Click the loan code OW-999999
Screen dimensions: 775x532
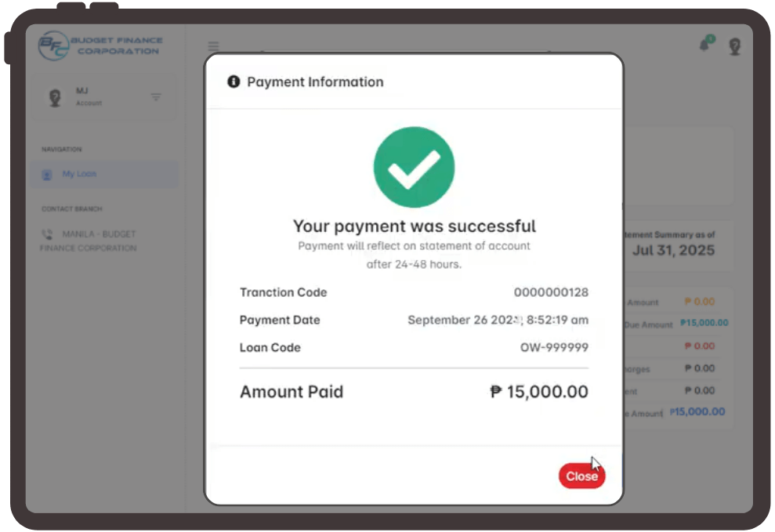point(554,347)
